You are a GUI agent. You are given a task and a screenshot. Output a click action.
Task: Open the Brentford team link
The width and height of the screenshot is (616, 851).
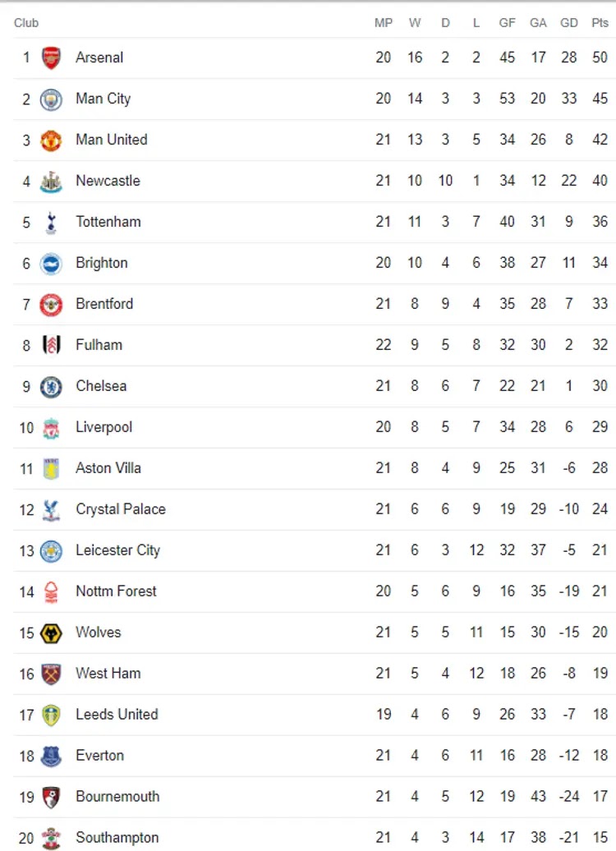[104, 304]
